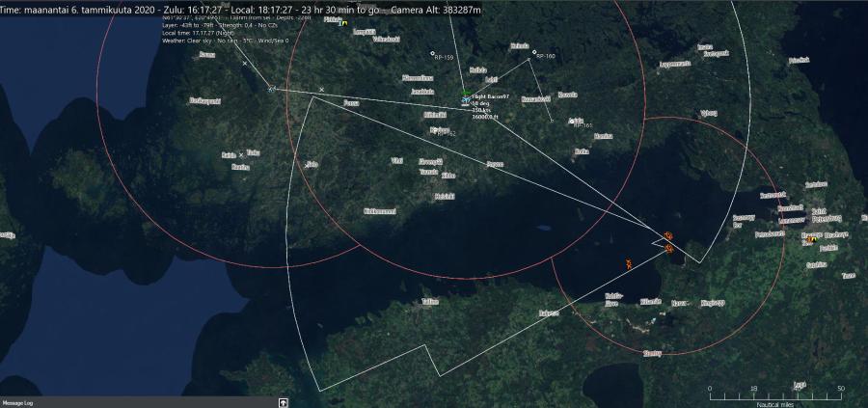Click the Vyborg city label
The height and width of the screenshot is (408, 868).
point(709,113)
